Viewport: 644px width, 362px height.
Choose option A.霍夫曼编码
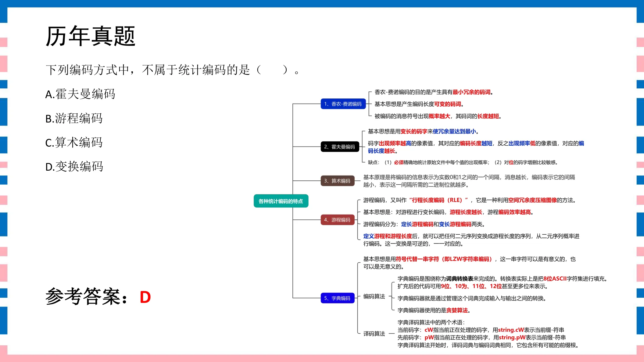click(80, 94)
